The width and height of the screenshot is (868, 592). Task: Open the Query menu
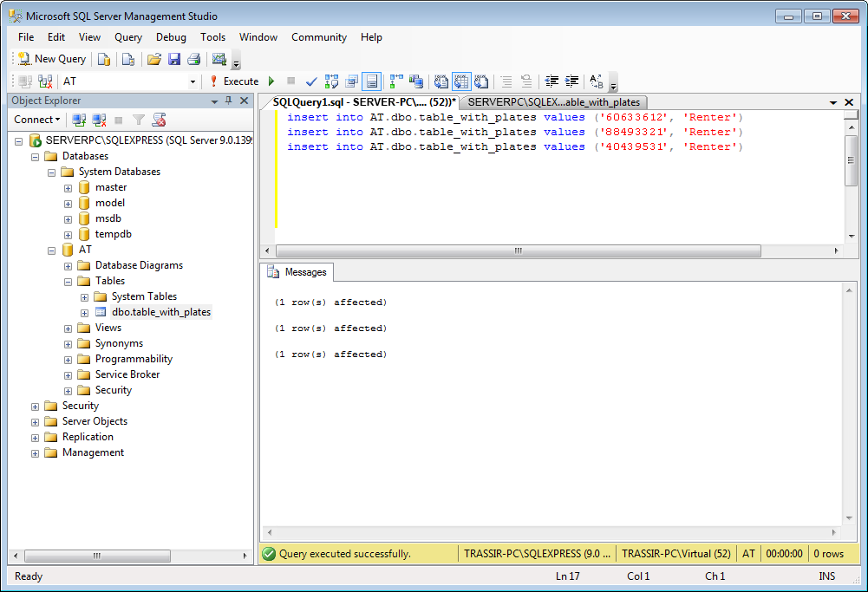click(128, 37)
